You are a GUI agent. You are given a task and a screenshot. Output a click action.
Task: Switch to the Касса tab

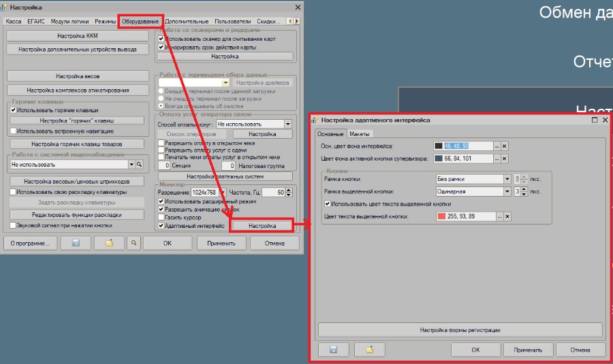pos(14,22)
